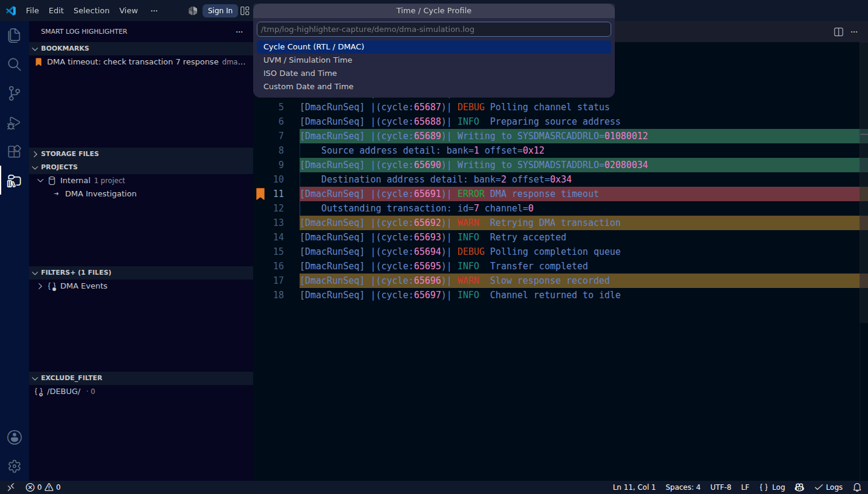
Task: Open Smart Log Highlighter panel more actions
Action: click(239, 31)
